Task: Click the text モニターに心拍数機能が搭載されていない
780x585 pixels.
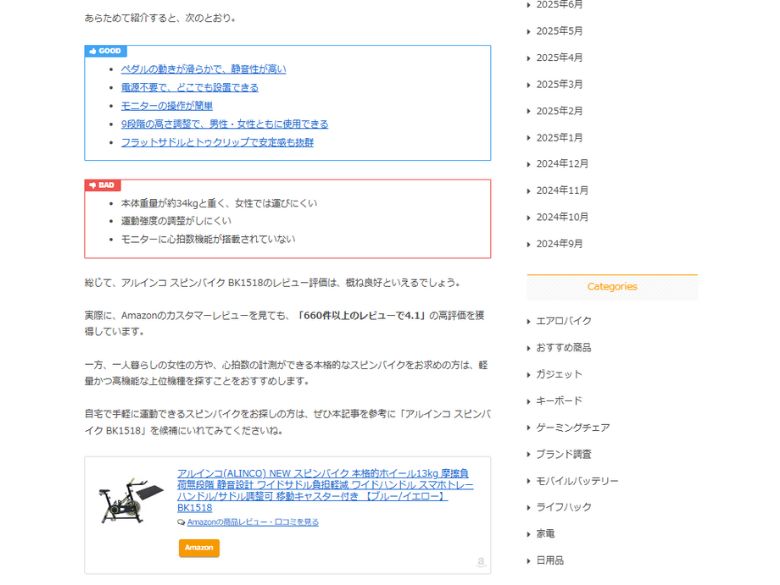Action: pos(208,239)
